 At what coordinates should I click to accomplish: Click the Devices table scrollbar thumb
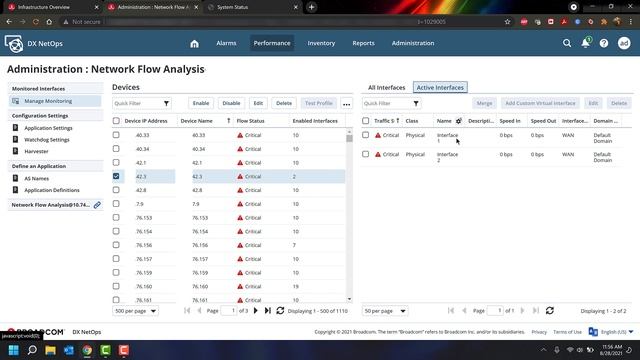coord(349,138)
